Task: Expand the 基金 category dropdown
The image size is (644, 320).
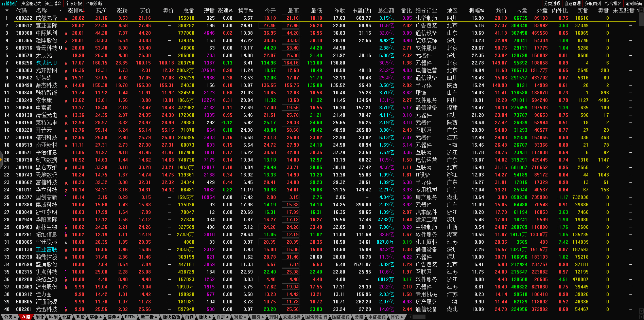Action: tap(95, 317)
